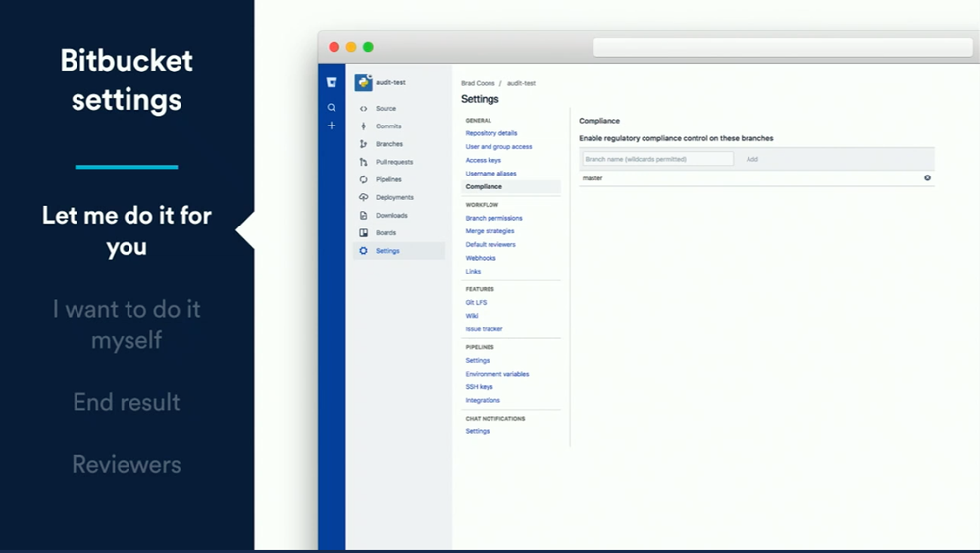Open User and group access settings

[498, 147]
